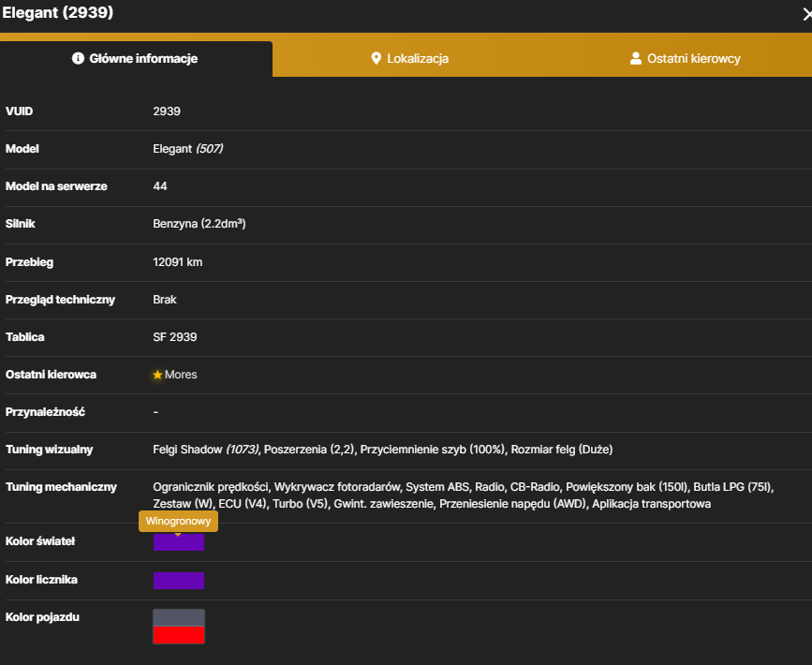The height and width of the screenshot is (665, 812).
Task: Click the Felgi Shadow (1073) tuning entry
Action: (x=206, y=450)
